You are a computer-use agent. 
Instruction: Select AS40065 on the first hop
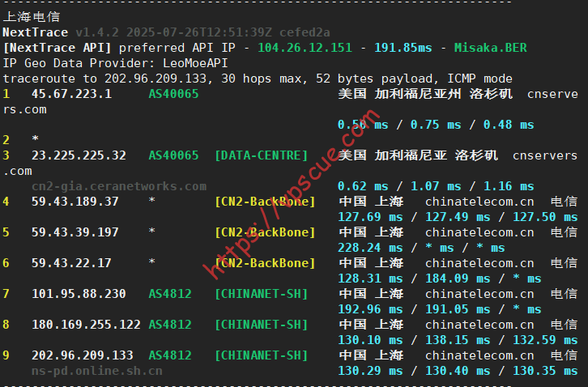(x=173, y=94)
